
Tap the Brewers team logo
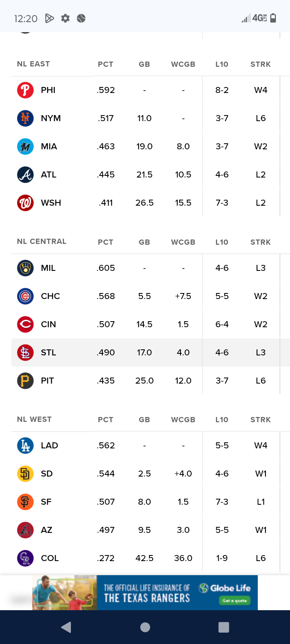pyautogui.click(x=25, y=268)
